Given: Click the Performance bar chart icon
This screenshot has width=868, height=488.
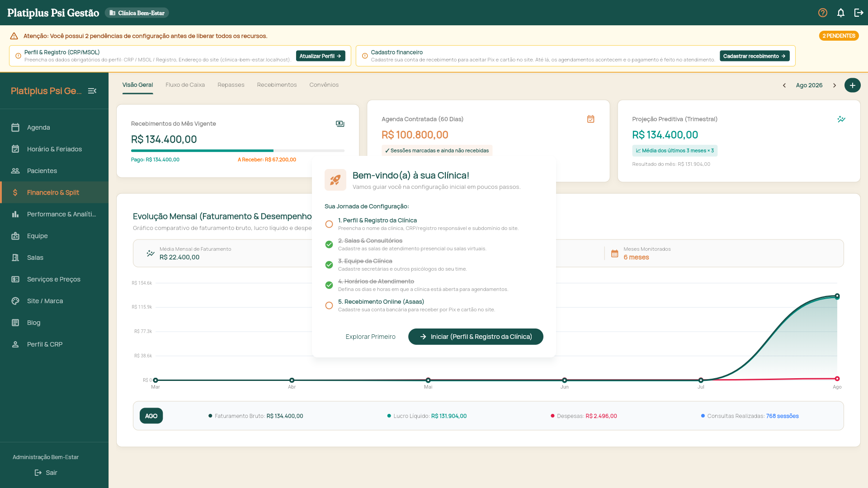Looking at the screenshot, I should point(15,214).
